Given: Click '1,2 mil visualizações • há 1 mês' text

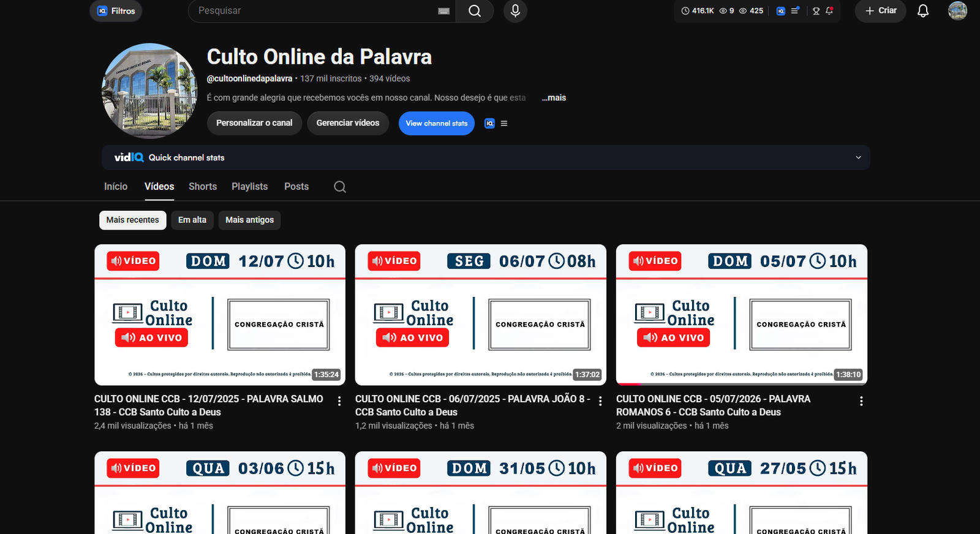Looking at the screenshot, I should [x=415, y=426].
